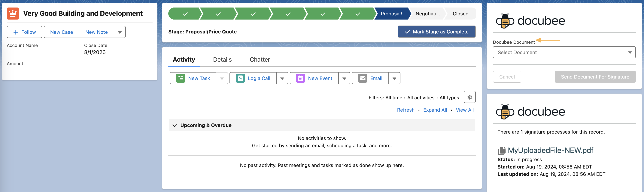This screenshot has height=192, width=644.
Task: Click the New Event calendar icon
Action: click(300, 78)
